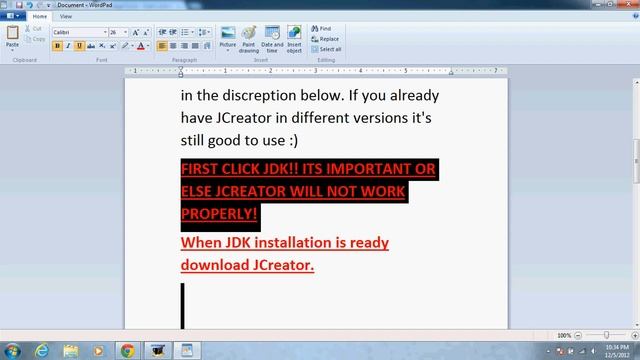Copy the selected text

35,39
